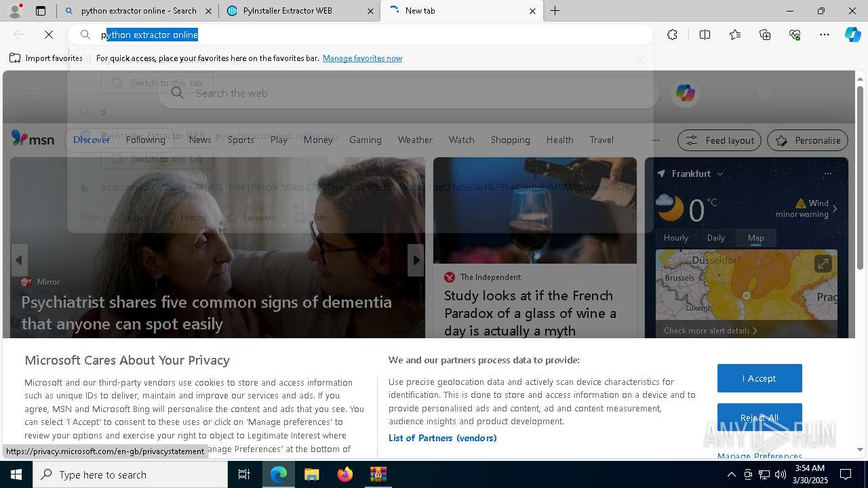
Task: Open Settings and more ellipsis menu
Action: (825, 35)
